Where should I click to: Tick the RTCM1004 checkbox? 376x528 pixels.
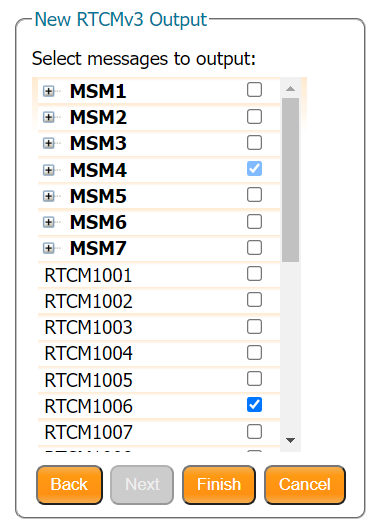tap(254, 353)
